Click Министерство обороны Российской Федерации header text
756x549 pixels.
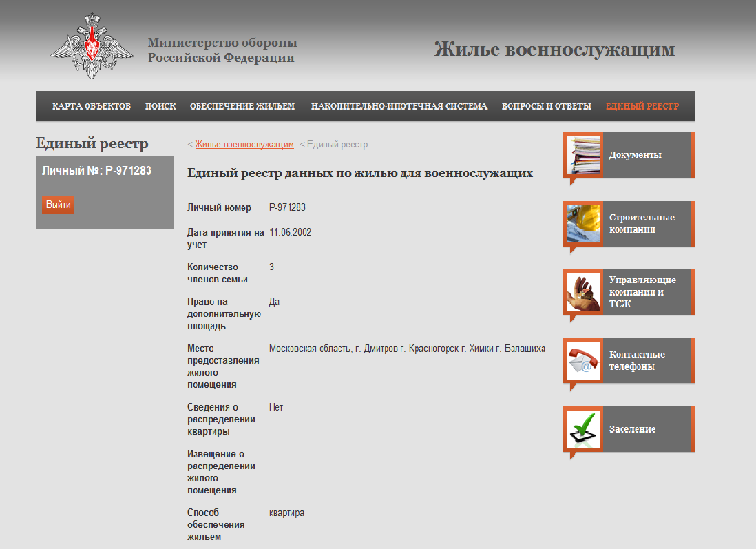(222, 50)
